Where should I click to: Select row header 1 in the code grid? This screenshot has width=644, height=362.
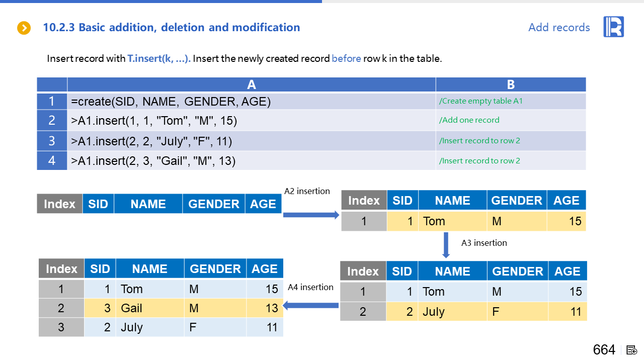coord(52,102)
